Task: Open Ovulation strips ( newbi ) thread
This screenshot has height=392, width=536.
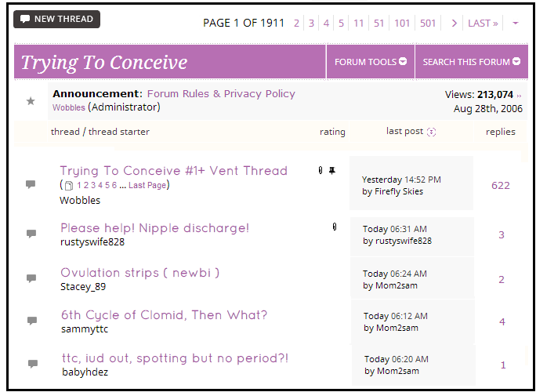Action: 140,273
